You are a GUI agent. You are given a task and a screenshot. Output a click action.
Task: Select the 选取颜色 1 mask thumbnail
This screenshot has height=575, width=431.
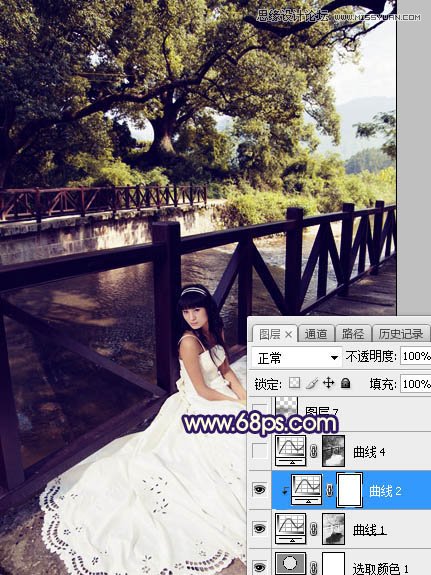click(333, 563)
